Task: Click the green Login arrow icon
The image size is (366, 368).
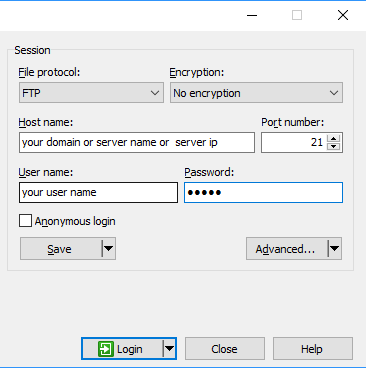Action: click(105, 349)
